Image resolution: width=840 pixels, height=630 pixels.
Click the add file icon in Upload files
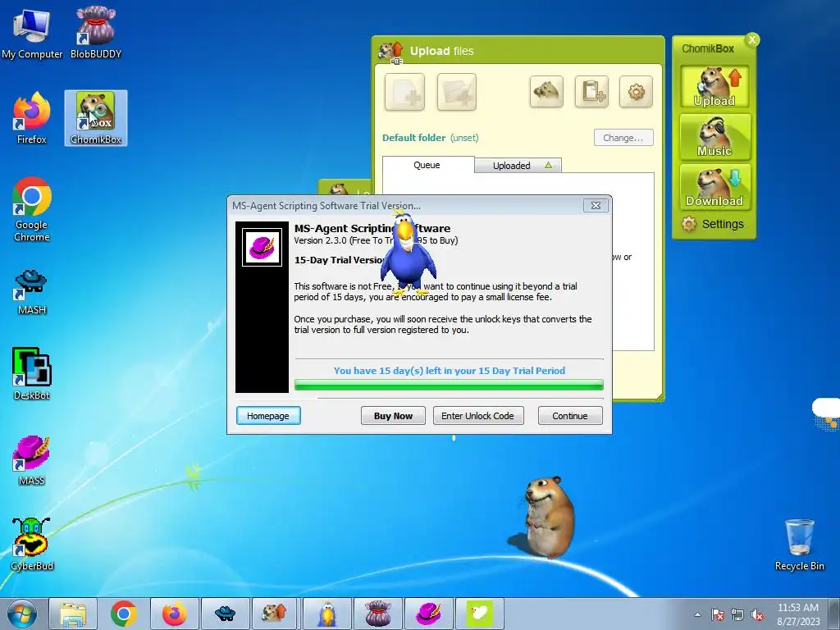click(x=404, y=92)
